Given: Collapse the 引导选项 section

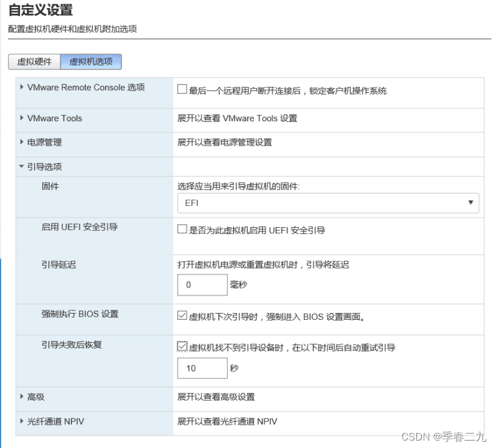Looking at the screenshot, I should 22,166.
